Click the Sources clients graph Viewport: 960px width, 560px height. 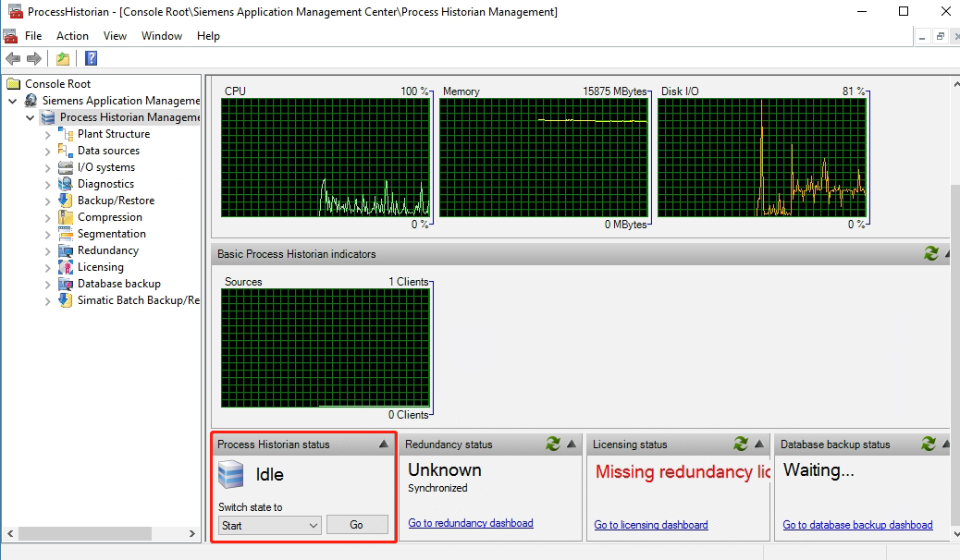326,347
